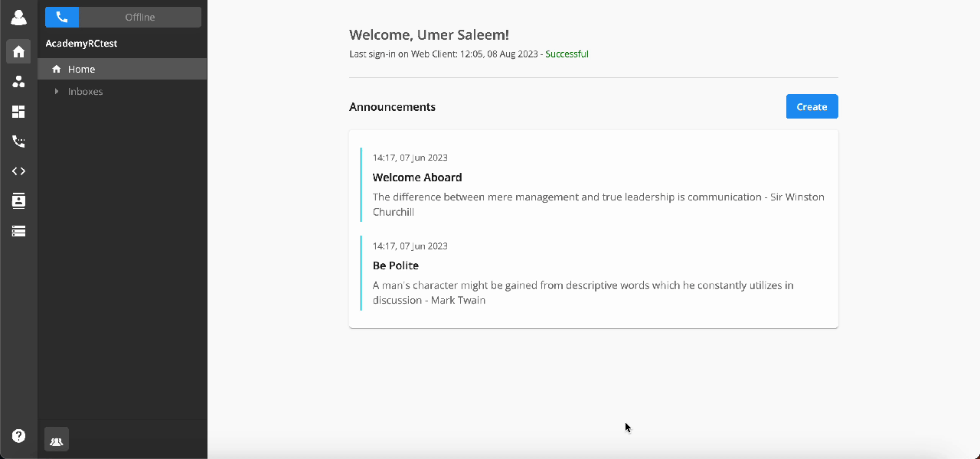
Task: Open the teams group icon in rail
Action: [x=18, y=81]
